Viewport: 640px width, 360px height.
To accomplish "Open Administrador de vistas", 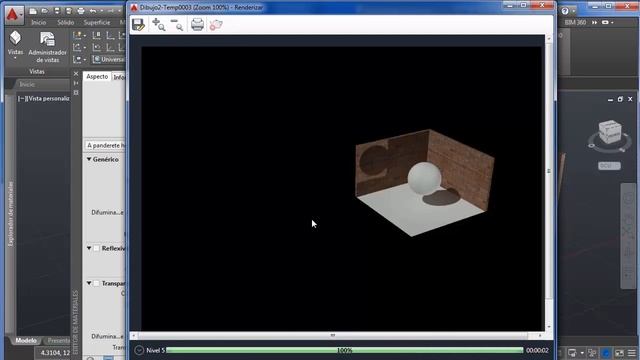I will (x=47, y=47).
